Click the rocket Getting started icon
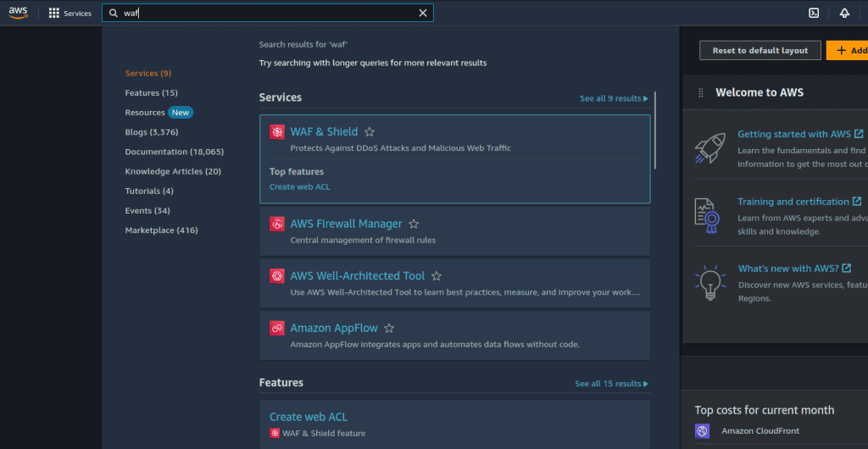Viewport: 868px width, 449px height. point(709,147)
